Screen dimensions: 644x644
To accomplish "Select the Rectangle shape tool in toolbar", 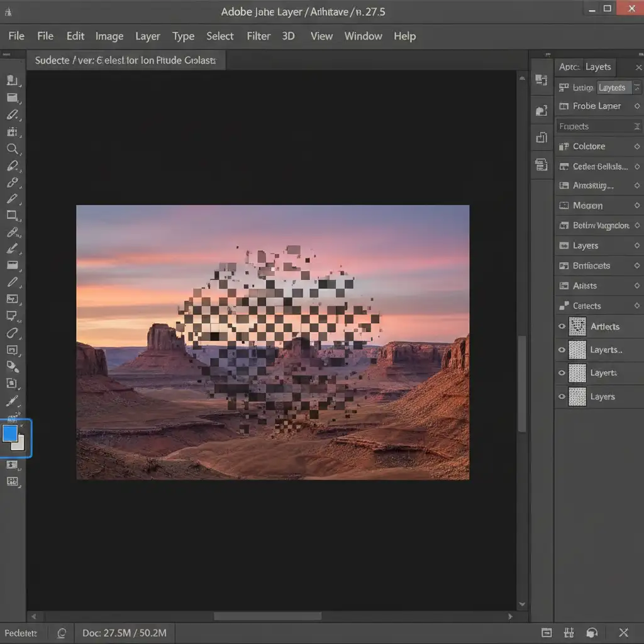I will click(12, 215).
